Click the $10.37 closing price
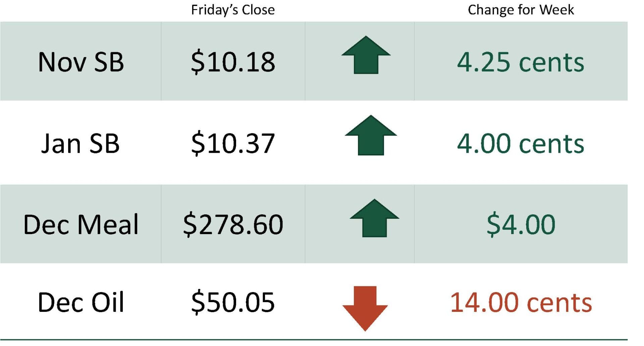Image resolution: width=644 pixels, height=346 pixels. pos(233,144)
